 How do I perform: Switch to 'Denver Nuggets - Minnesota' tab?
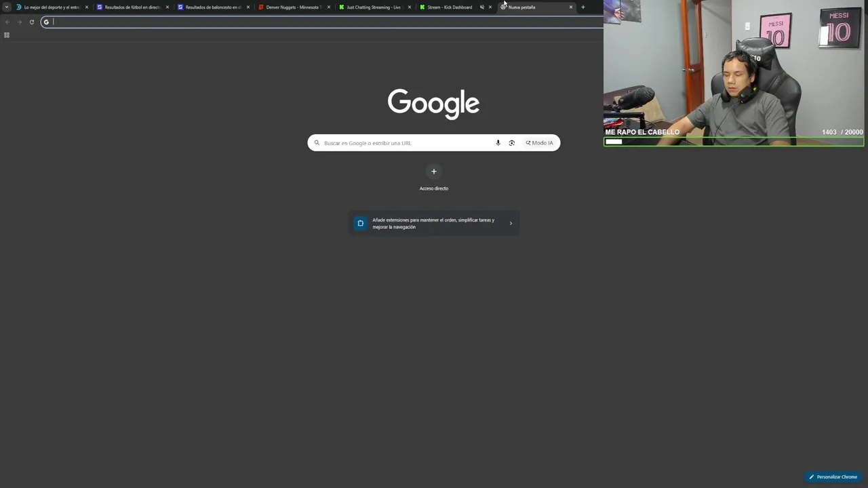pyautogui.click(x=294, y=7)
